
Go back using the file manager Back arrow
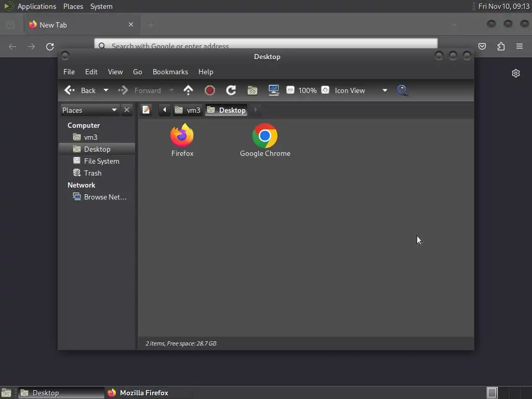80,90
